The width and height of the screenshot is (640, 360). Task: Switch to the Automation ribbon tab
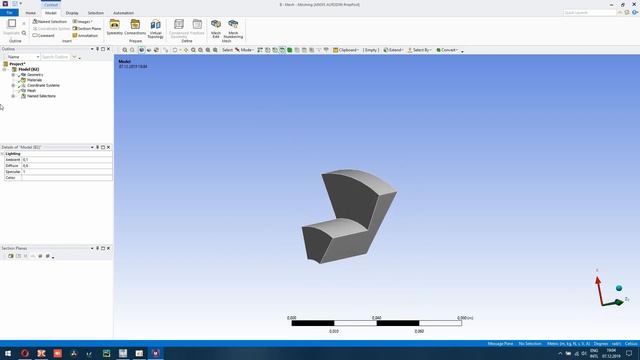[x=123, y=13]
